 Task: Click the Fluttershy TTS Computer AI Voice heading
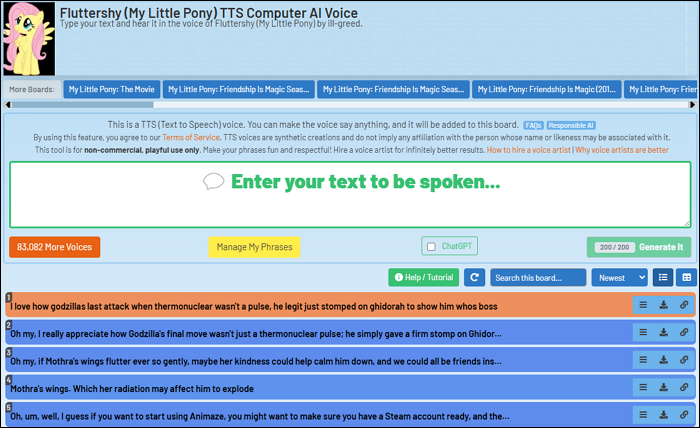pyautogui.click(x=208, y=13)
